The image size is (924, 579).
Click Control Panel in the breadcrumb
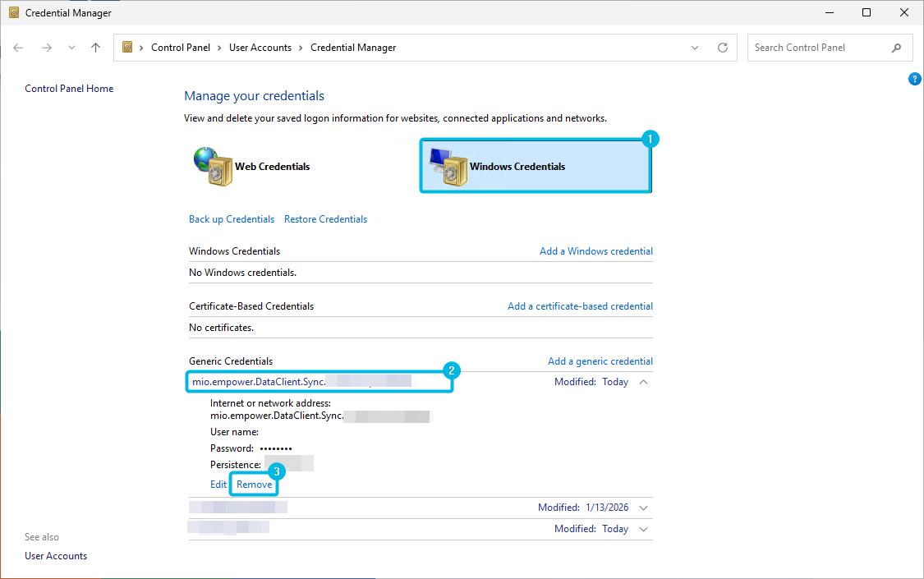pos(181,48)
